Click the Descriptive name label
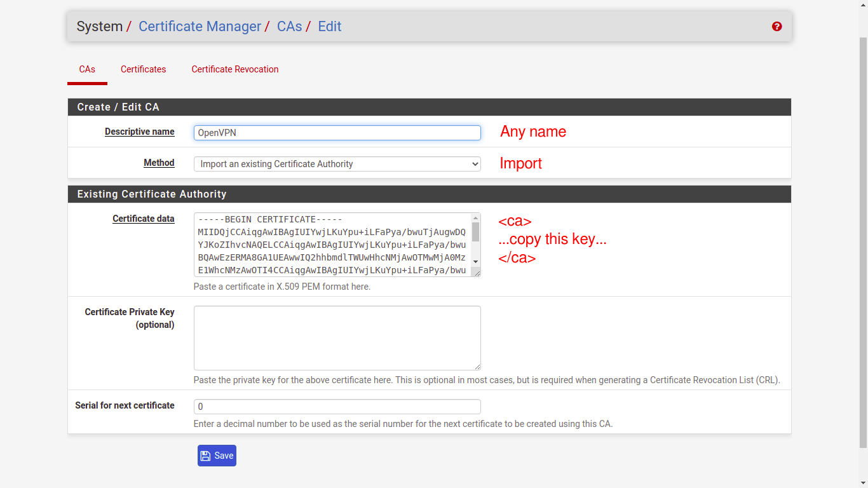 coord(139,132)
